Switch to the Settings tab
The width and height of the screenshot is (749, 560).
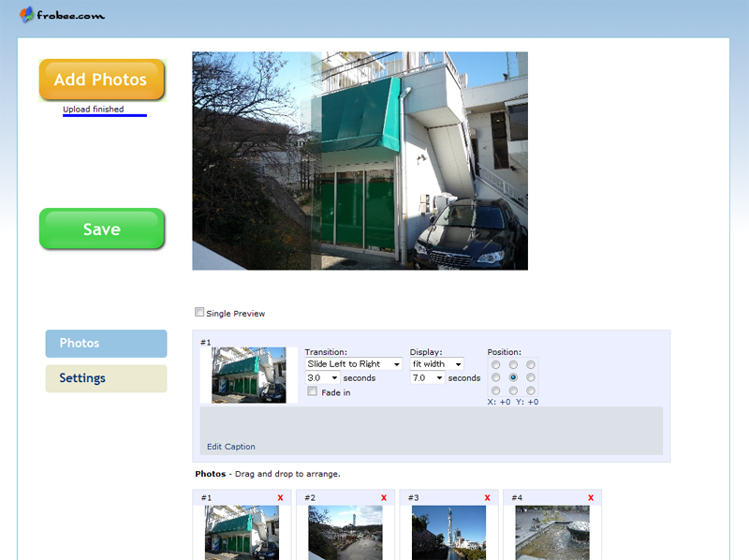click(x=106, y=378)
